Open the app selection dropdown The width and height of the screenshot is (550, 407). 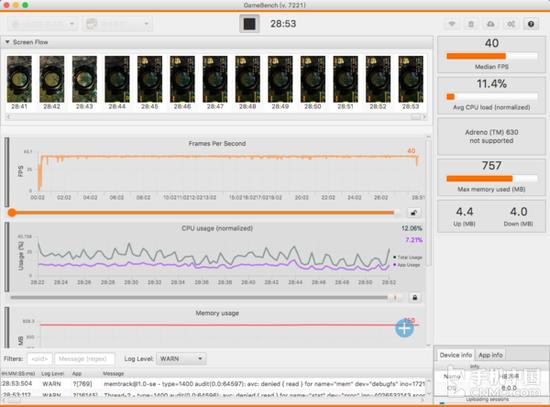tap(118, 24)
